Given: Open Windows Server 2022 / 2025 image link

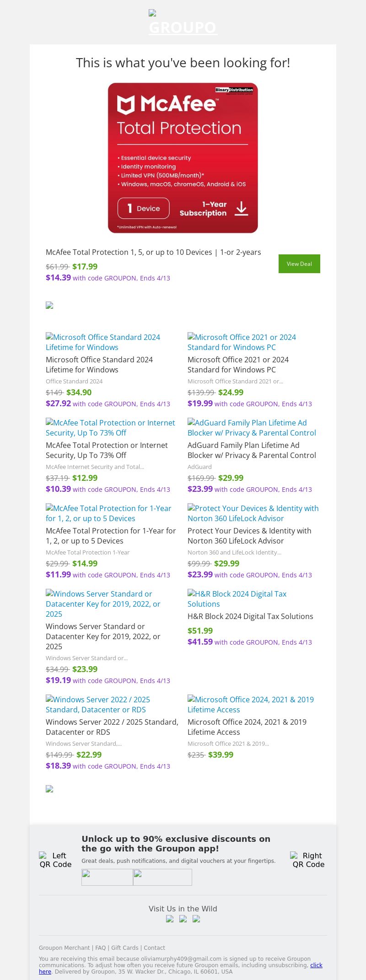Looking at the screenshot, I should coord(98,705).
